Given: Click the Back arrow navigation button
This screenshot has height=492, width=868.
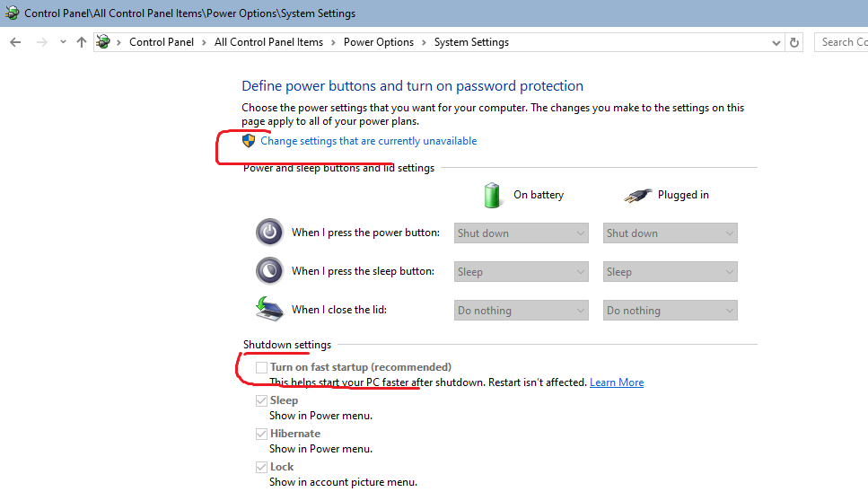Looking at the screenshot, I should click(x=15, y=42).
